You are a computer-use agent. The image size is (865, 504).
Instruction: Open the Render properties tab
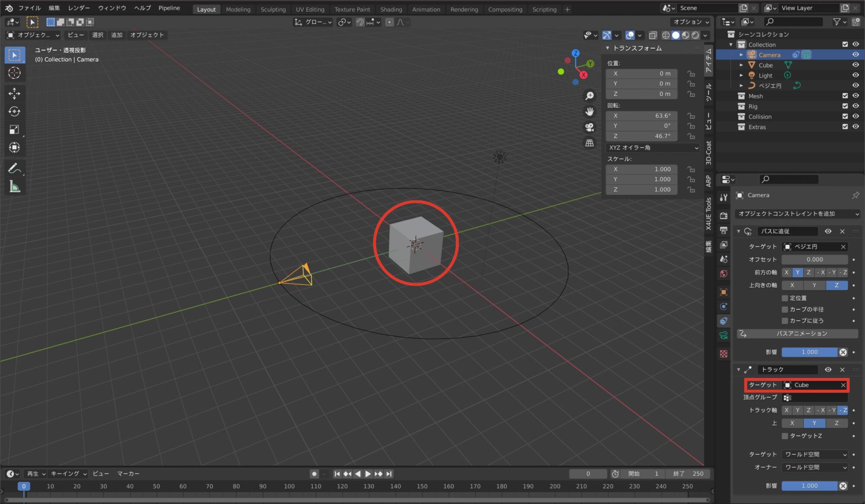click(724, 215)
